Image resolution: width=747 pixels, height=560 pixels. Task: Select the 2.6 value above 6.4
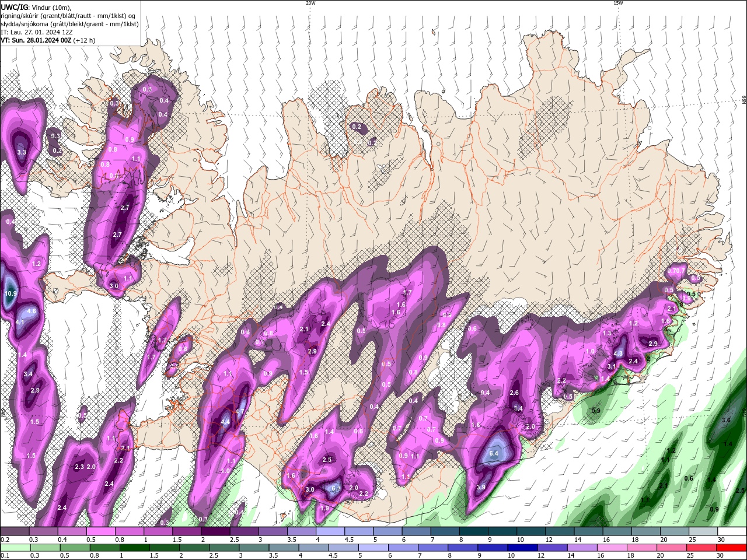pos(514,393)
